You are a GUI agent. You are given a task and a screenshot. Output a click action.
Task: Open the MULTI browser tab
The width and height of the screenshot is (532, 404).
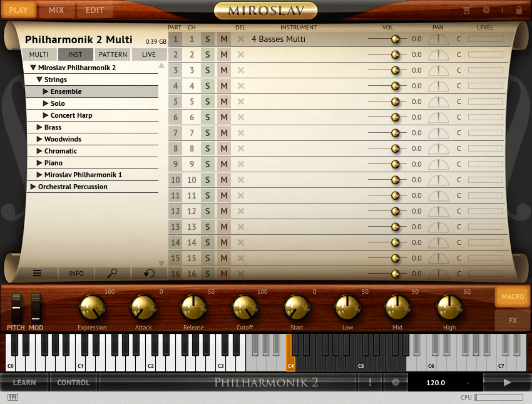39,54
